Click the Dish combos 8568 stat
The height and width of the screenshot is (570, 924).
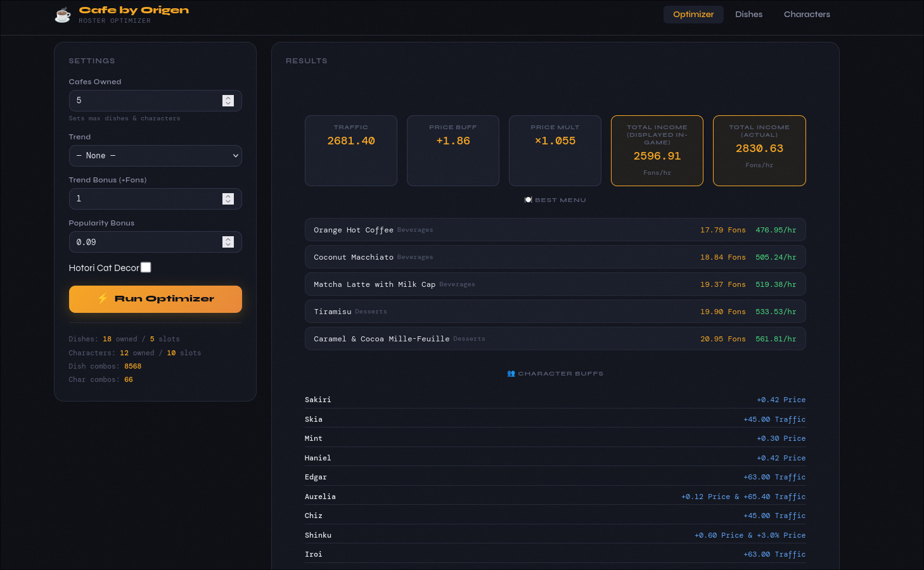pyautogui.click(x=105, y=366)
